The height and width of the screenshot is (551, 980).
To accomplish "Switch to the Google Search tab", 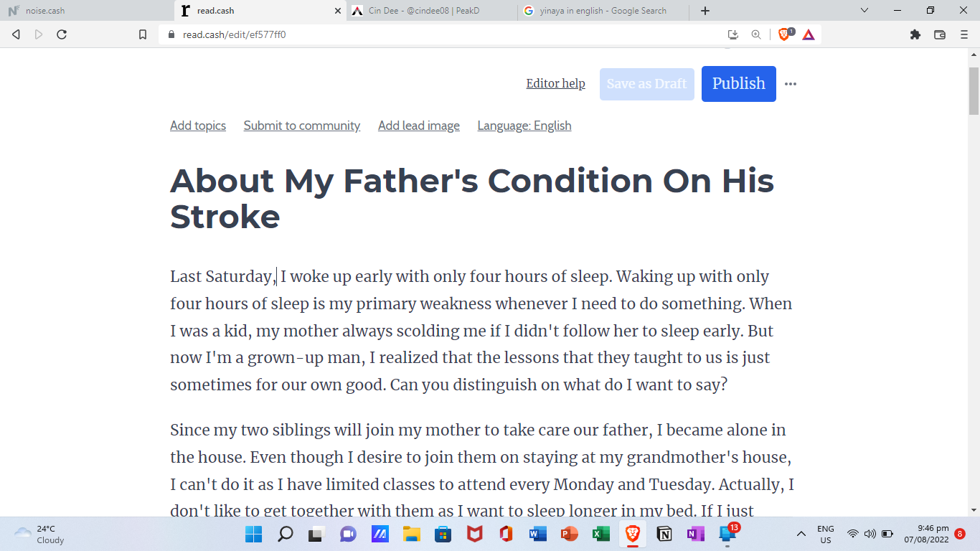I will pos(603,11).
